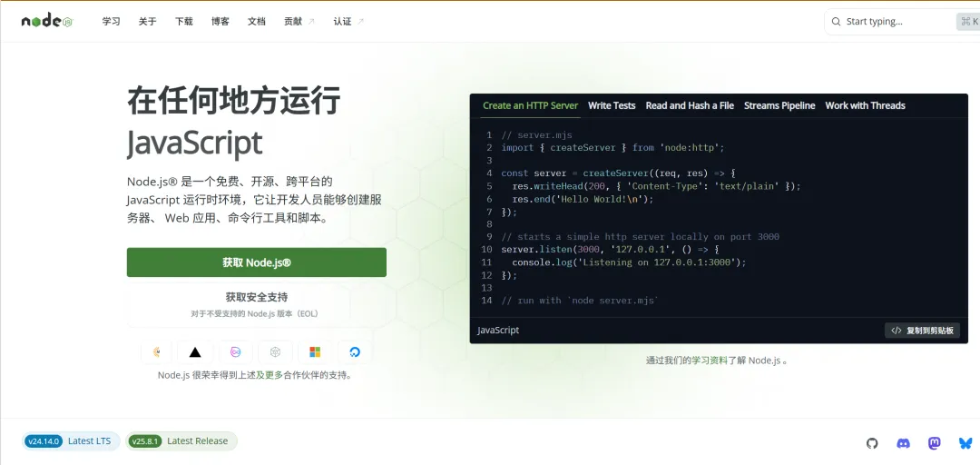Click the code line with console.log('Listening
The height and width of the screenshot is (465, 980).
629,262
